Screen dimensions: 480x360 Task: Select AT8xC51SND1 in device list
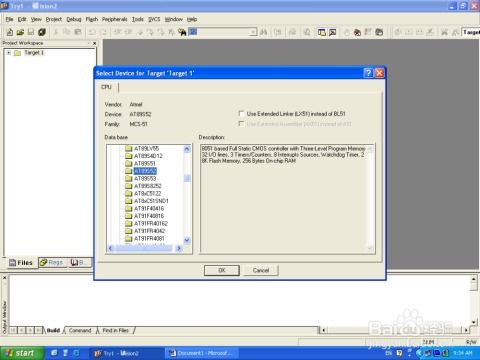click(x=151, y=201)
